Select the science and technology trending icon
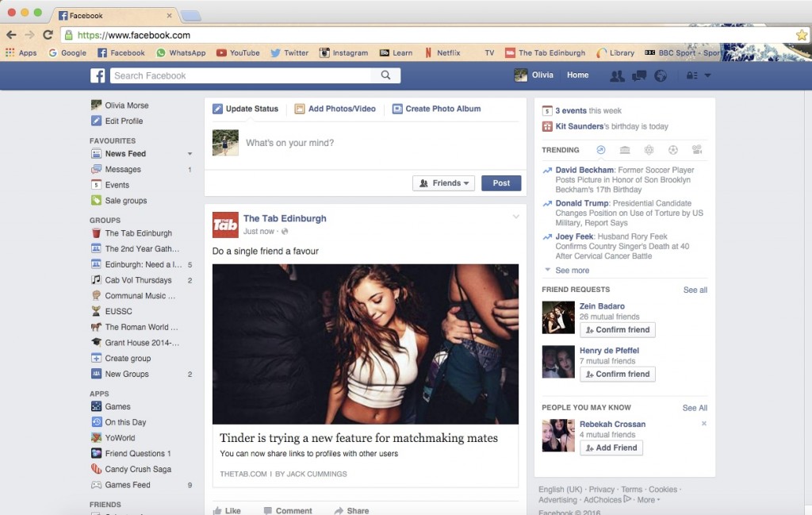This screenshot has height=515, width=812. (x=649, y=150)
